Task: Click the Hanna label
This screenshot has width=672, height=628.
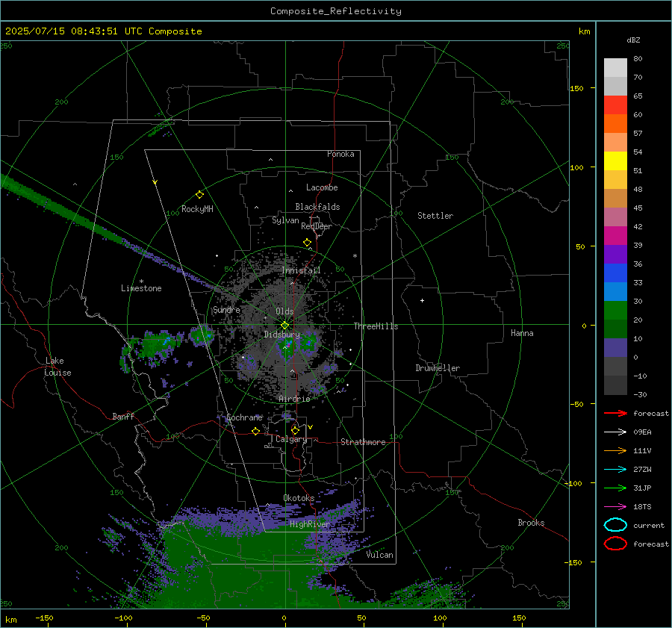Action: 522,333
